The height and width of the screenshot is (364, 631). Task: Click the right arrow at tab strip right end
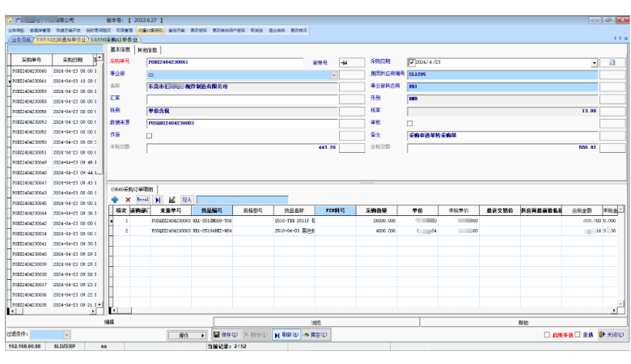tap(620, 38)
